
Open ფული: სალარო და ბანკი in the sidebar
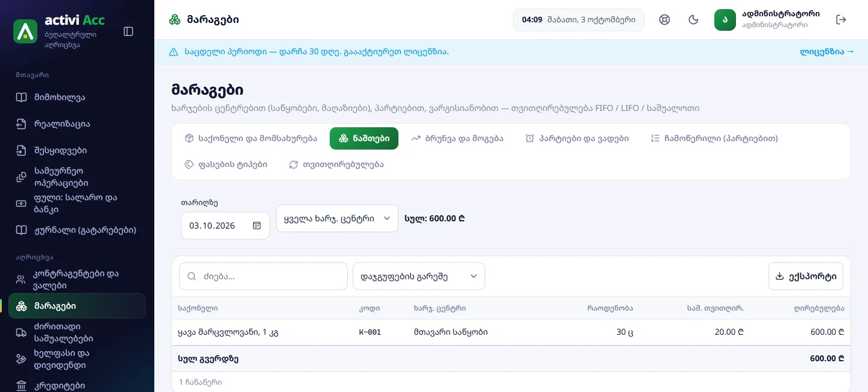click(x=77, y=203)
